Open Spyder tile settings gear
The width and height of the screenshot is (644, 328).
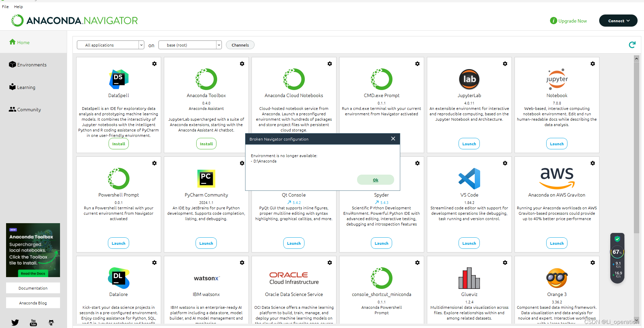pyautogui.click(x=417, y=163)
